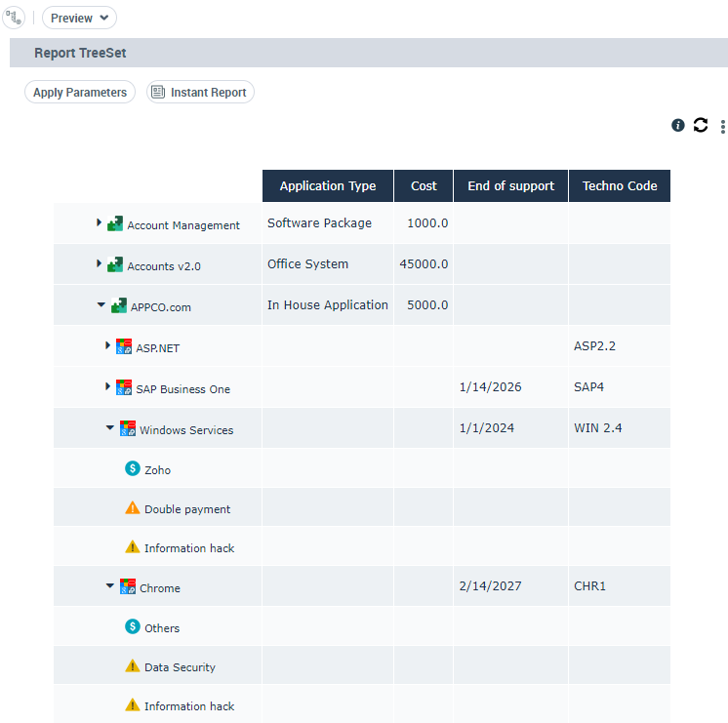The height and width of the screenshot is (723, 728).
Task: Click the diagram icon beside Preview
Action: [x=14, y=18]
